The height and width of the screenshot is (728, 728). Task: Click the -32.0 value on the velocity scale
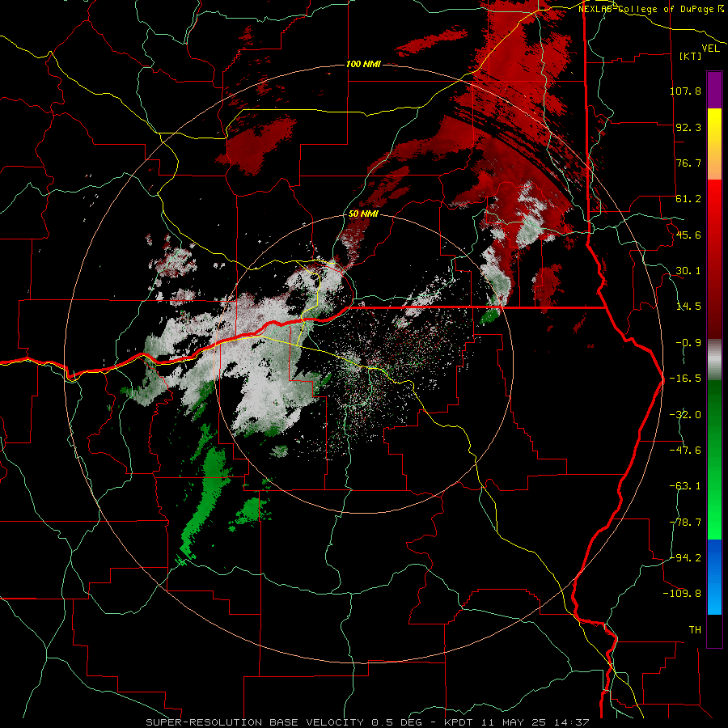point(685,415)
